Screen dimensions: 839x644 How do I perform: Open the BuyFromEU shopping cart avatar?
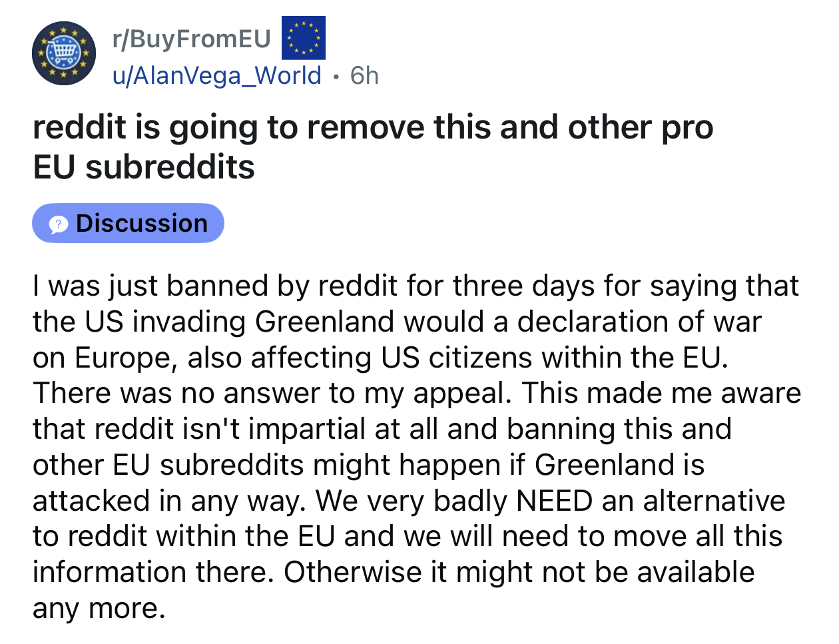pos(64,53)
